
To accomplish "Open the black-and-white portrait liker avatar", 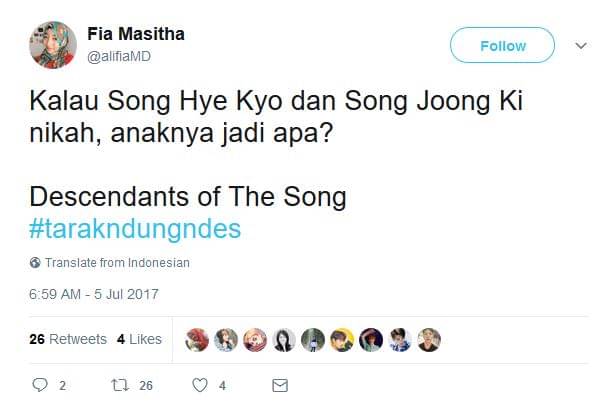I will (284, 340).
